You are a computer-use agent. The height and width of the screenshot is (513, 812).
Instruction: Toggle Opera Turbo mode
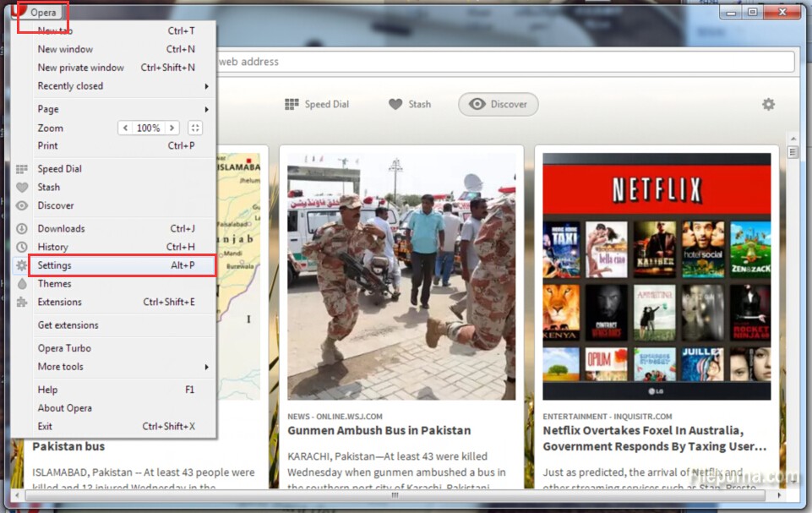tap(64, 348)
